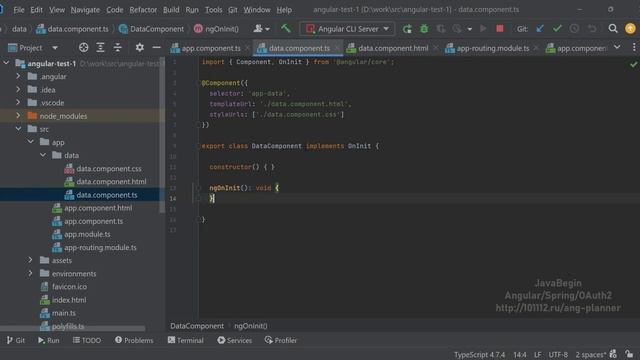Image resolution: width=640 pixels, height=360 pixels.
Task: Collapse all items in Project panel
Action: (118, 48)
